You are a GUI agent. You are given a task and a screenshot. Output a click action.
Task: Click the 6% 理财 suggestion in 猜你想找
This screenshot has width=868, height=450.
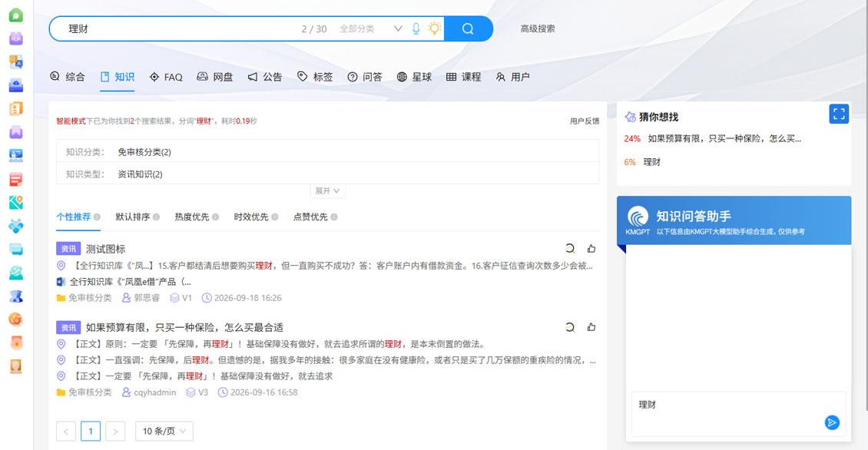(652, 162)
